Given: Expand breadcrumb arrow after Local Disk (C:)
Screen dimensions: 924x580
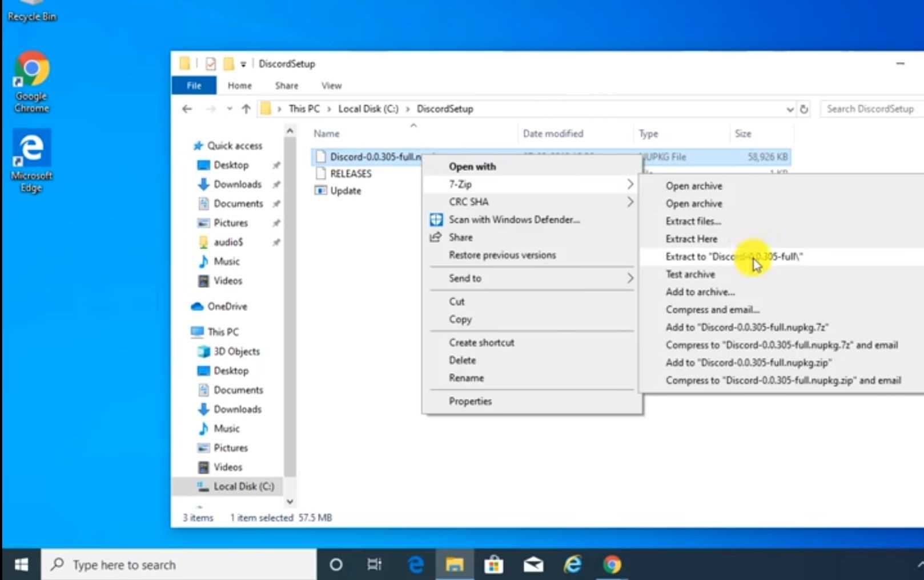Looking at the screenshot, I should (x=408, y=109).
